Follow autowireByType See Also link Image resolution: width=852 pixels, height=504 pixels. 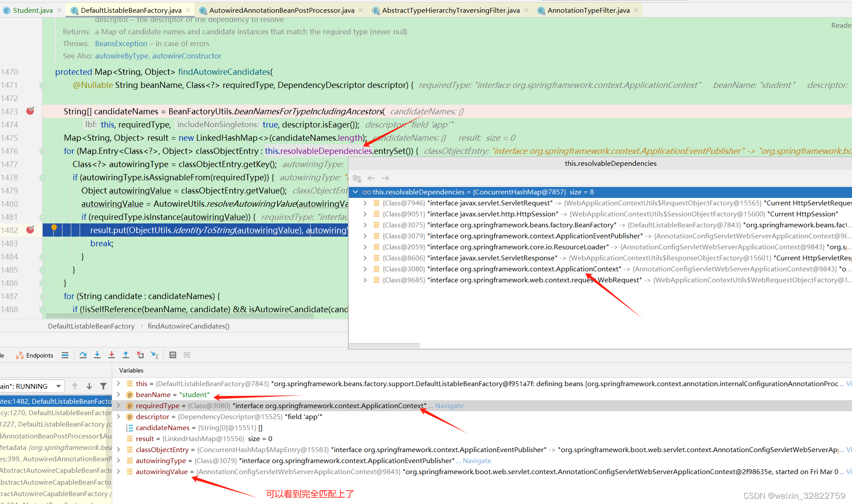coord(122,56)
